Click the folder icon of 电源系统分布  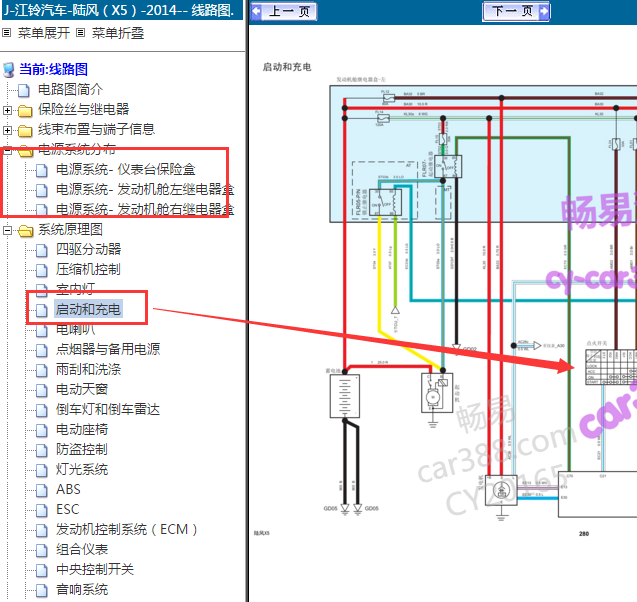tap(25, 151)
